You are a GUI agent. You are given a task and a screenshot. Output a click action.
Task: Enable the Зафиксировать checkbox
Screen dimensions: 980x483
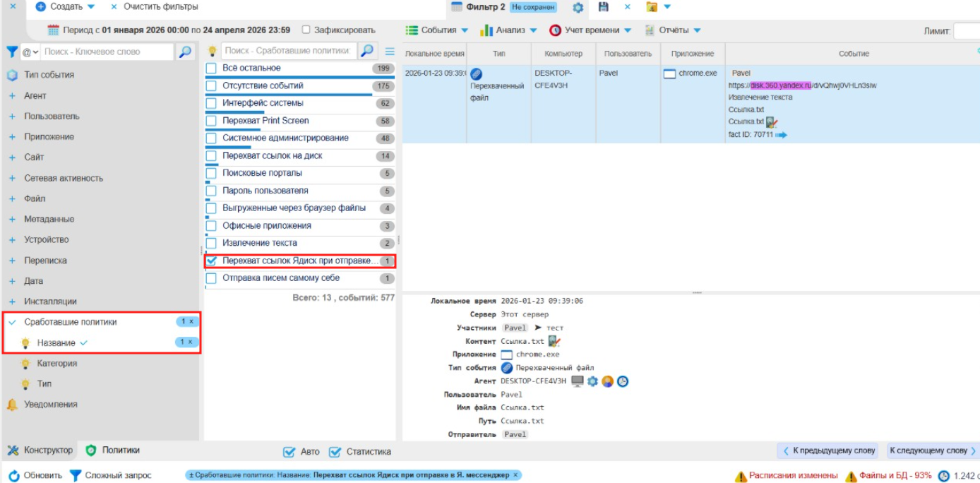pyautogui.click(x=306, y=30)
